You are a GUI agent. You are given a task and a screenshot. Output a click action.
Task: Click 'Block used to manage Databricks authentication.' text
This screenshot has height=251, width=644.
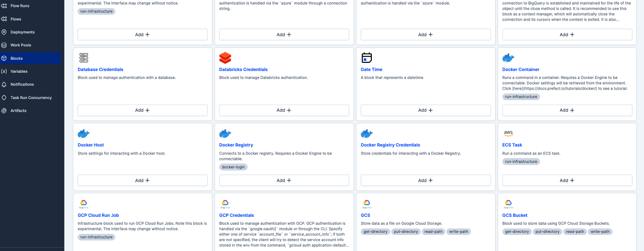[264, 78]
